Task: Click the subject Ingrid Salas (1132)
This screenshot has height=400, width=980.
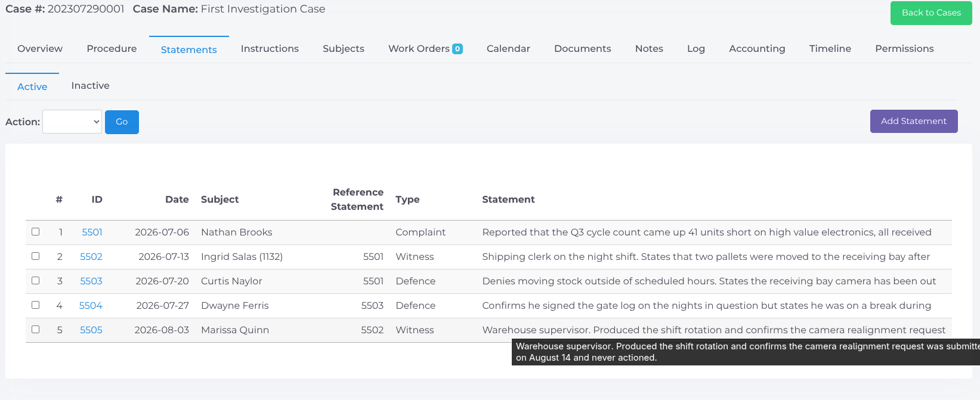Action: pyautogui.click(x=242, y=256)
